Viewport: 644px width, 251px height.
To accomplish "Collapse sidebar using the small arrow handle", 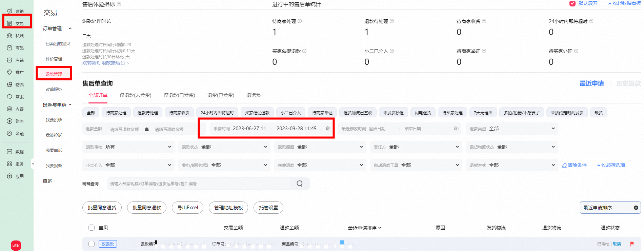I will click(33, 163).
